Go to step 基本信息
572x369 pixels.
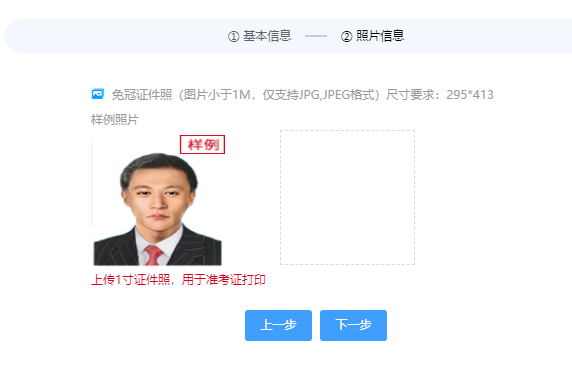tap(259, 36)
